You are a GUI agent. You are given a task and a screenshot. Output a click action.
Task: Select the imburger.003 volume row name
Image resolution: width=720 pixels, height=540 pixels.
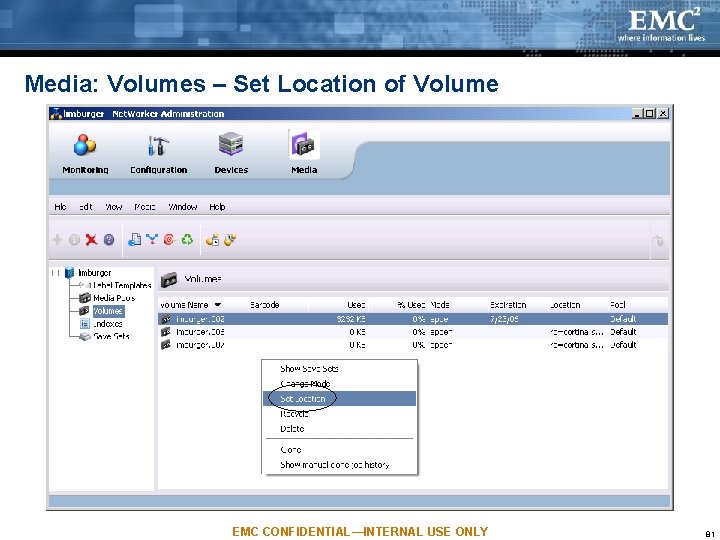[200, 332]
